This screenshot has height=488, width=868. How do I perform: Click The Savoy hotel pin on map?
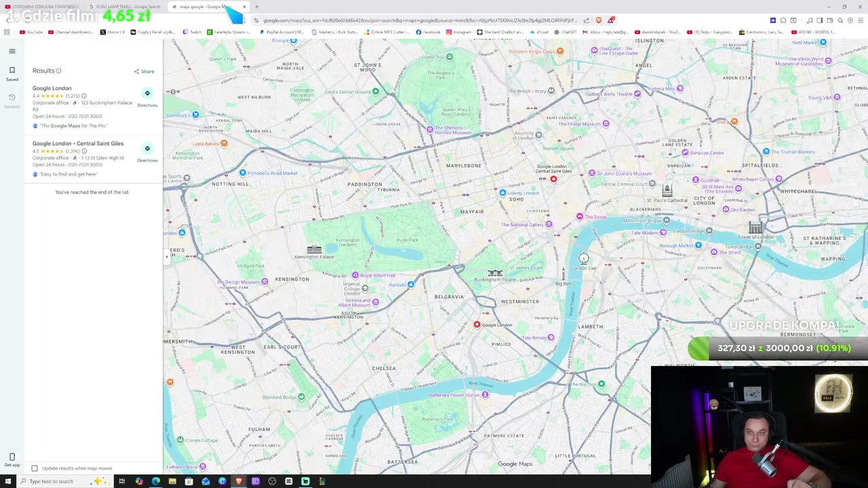[580, 217]
